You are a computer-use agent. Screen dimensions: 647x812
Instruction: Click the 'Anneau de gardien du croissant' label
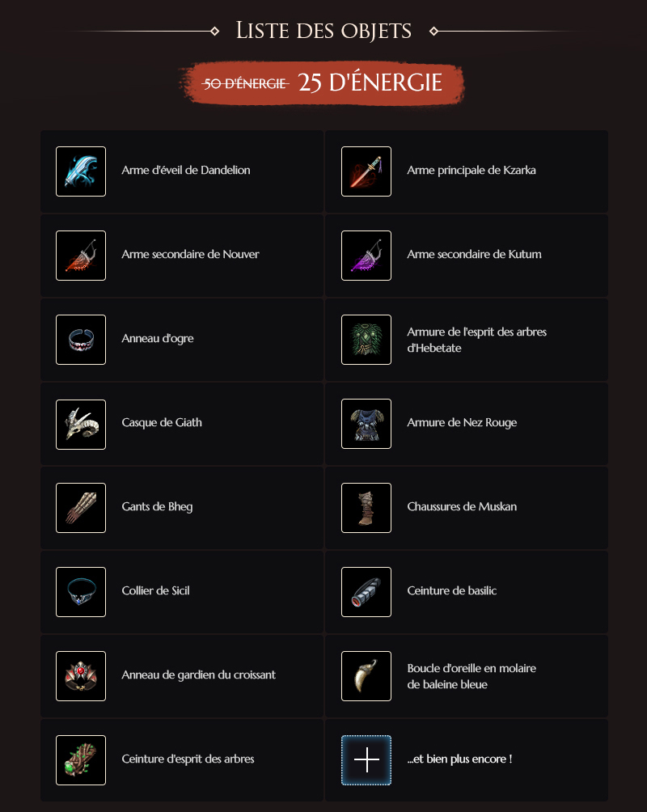pos(198,675)
